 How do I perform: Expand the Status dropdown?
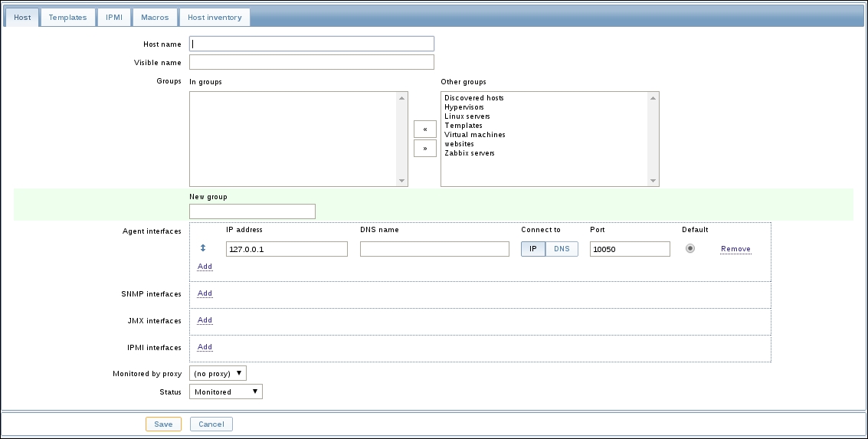pyautogui.click(x=225, y=391)
